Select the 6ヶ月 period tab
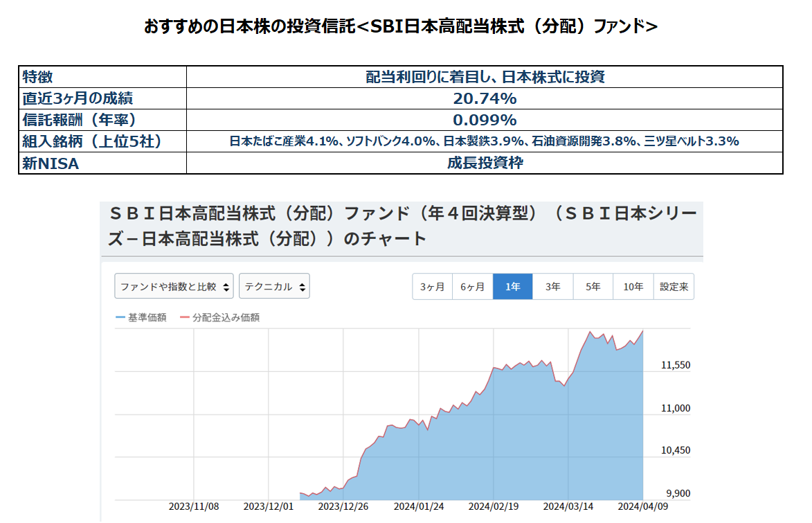Image resolution: width=812 pixels, height=523 pixels. pyautogui.click(x=473, y=287)
